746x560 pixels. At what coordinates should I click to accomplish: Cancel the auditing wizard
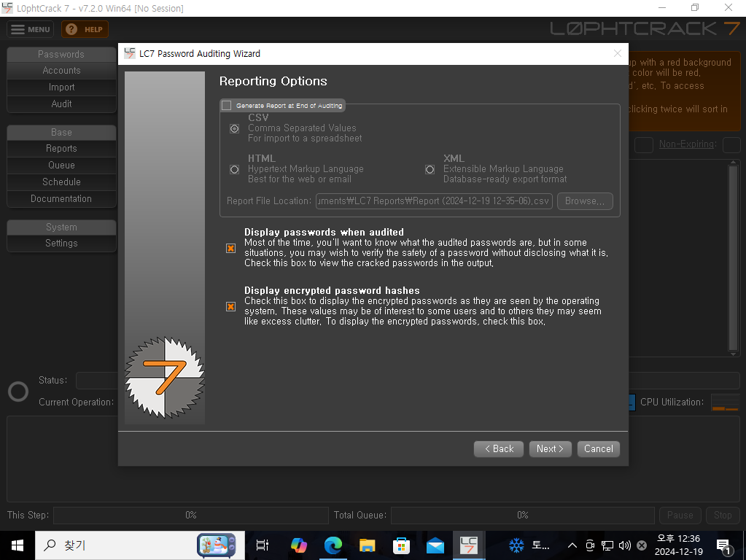(598, 448)
